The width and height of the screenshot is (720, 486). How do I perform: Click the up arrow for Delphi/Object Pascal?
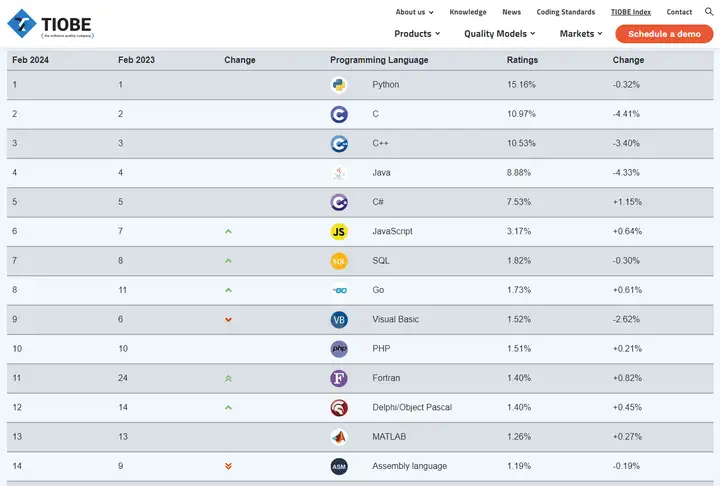click(x=228, y=407)
